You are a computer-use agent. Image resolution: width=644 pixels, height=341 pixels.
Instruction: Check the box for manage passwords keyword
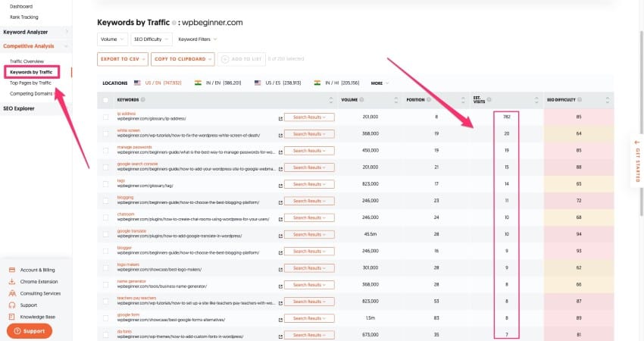pyautogui.click(x=106, y=151)
